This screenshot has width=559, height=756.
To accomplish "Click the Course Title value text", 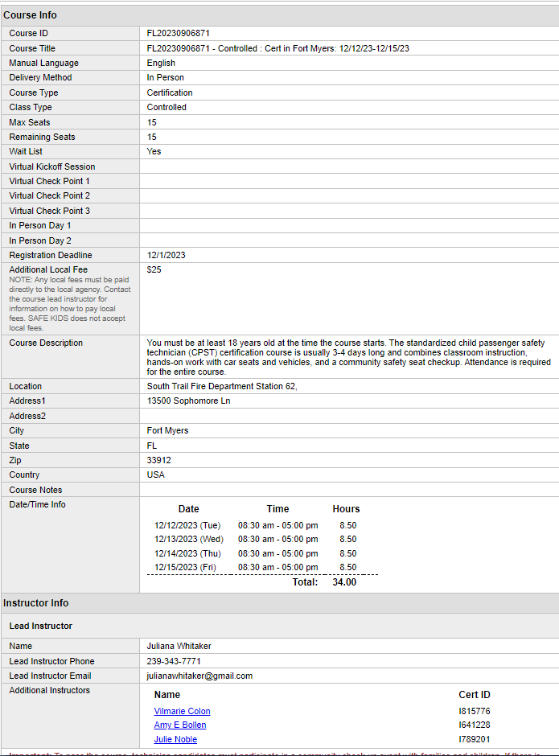I will pyautogui.click(x=277, y=48).
